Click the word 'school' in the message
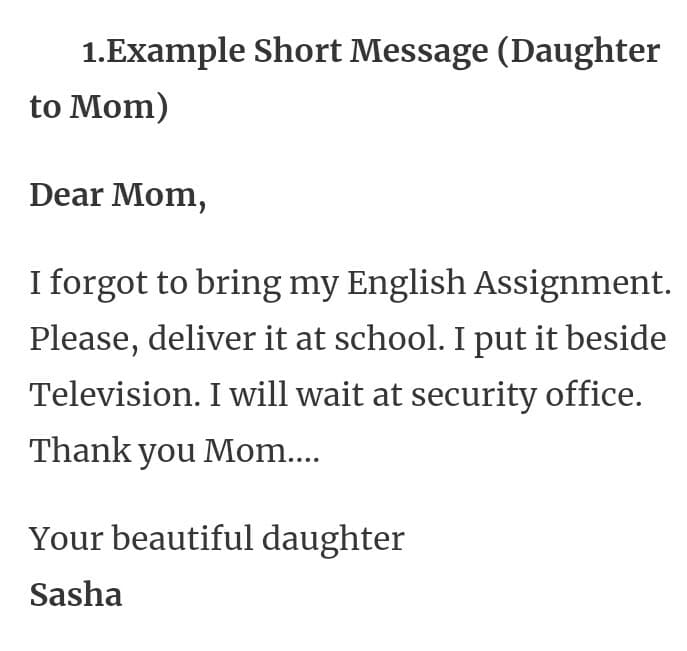The width and height of the screenshot is (687, 651). click(x=386, y=339)
